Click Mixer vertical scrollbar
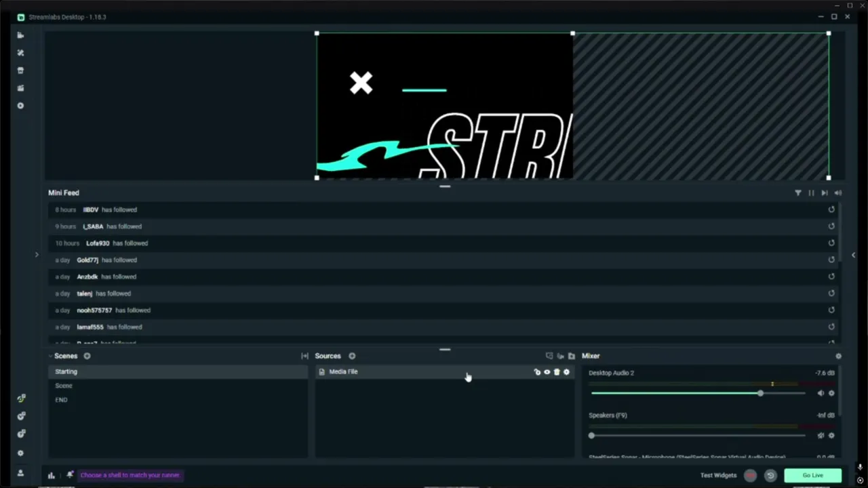Screen dimensions: 868x488 [x=840, y=390]
